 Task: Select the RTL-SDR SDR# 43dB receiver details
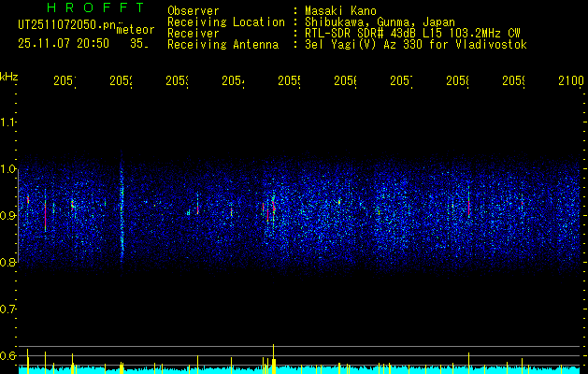pos(413,34)
